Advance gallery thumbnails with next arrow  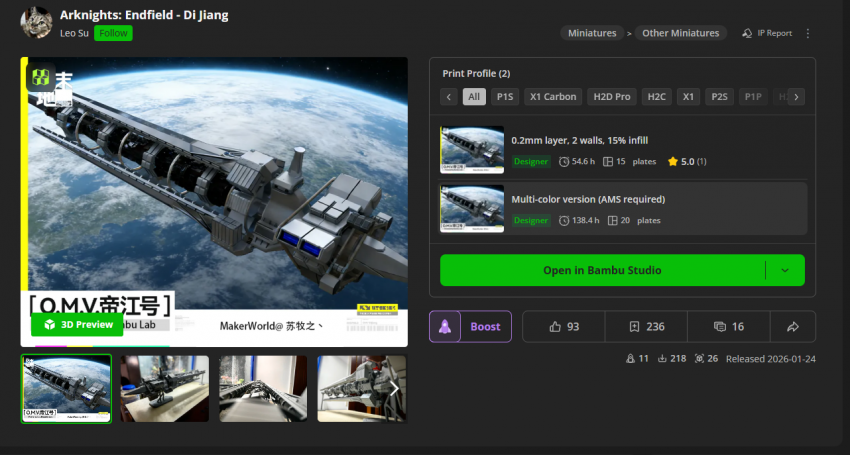[x=394, y=388]
